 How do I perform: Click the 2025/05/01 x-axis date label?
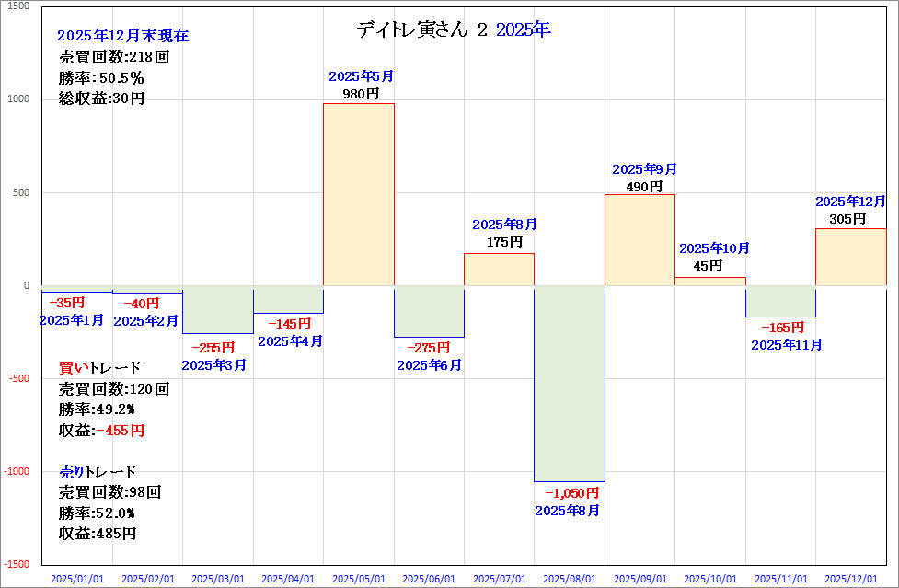[x=358, y=579]
